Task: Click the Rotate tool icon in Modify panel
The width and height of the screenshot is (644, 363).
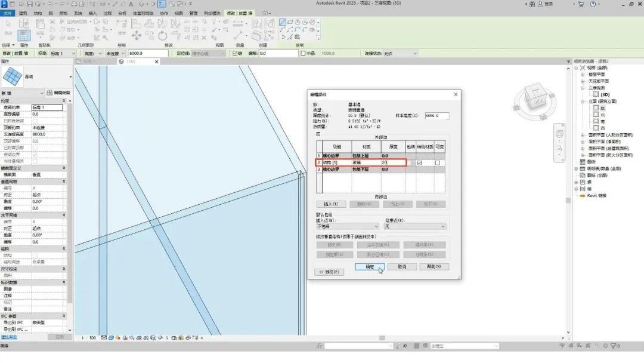Action: [x=163, y=35]
